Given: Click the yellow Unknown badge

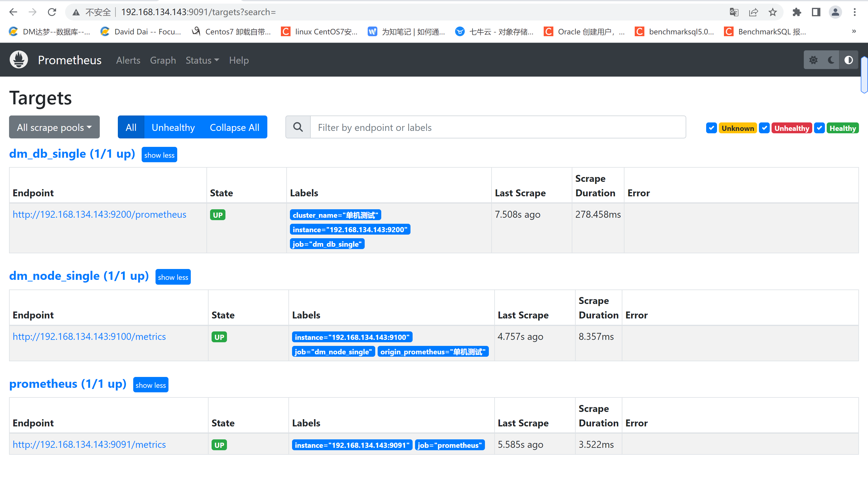Looking at the screenshot, I should pyautogui.click(x=737, y=128).
